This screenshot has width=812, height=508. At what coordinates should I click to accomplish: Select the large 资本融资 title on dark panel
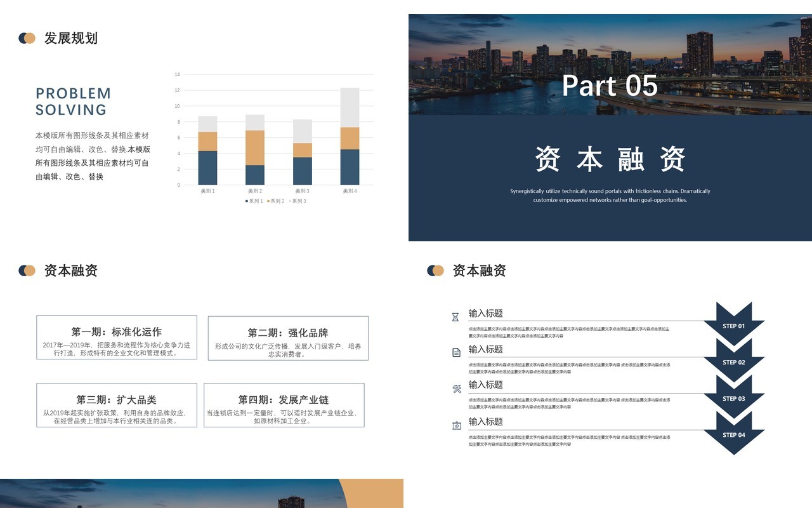point(610,159)
